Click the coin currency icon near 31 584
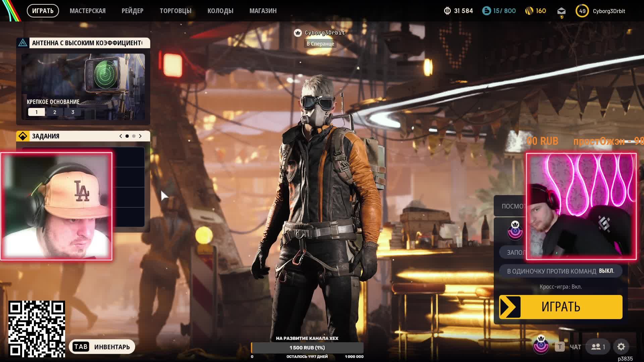 pyautogui.click(x=447, y=11)
